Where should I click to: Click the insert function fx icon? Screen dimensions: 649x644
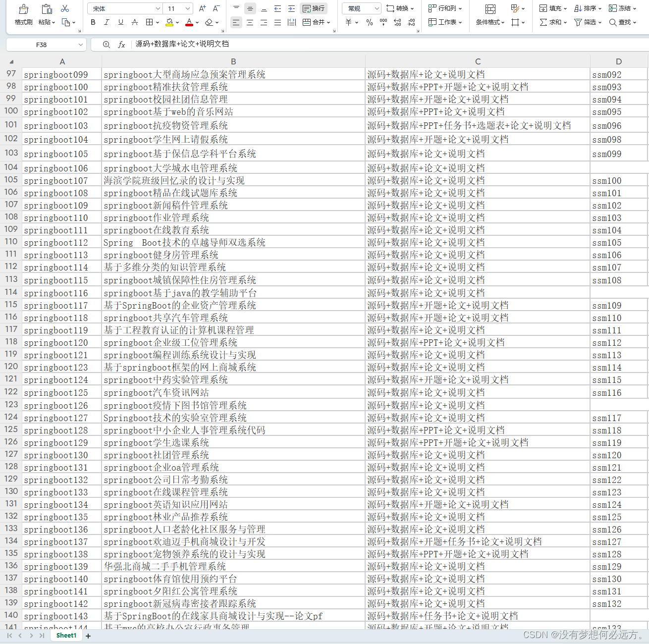click(121, 45)
